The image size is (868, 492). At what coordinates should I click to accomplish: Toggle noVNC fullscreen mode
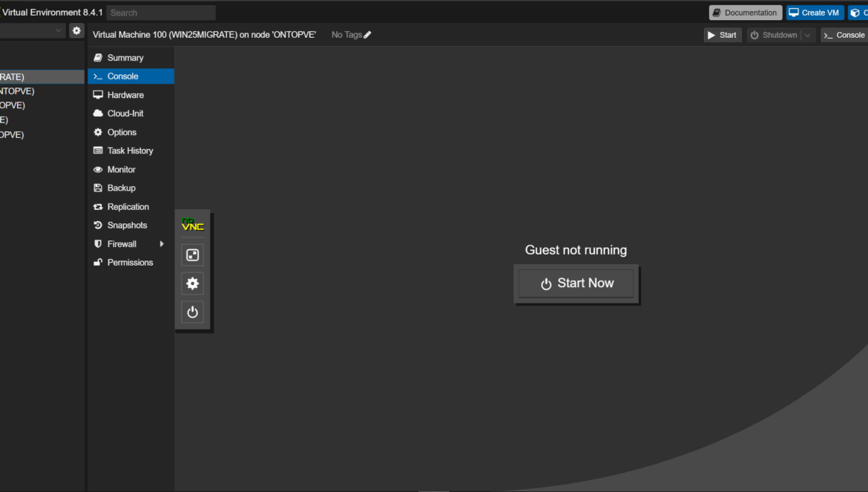[x=193, y=255]
